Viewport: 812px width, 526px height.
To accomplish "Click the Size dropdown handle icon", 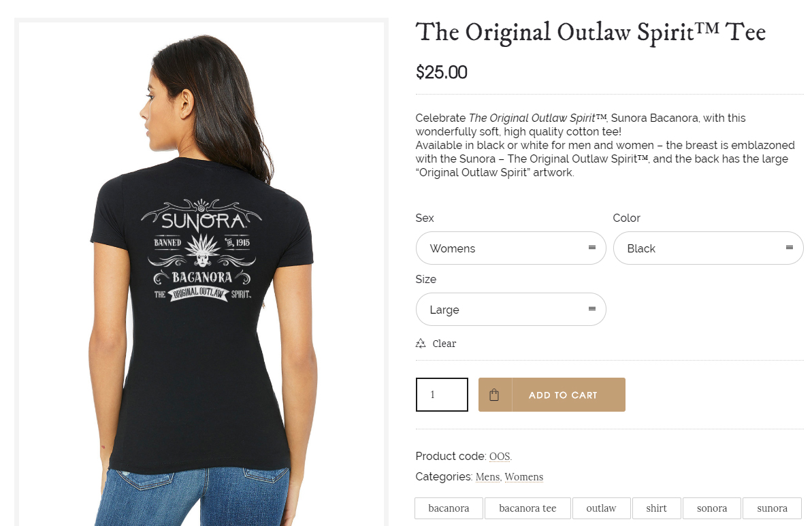I will click(x=592, y=309).
